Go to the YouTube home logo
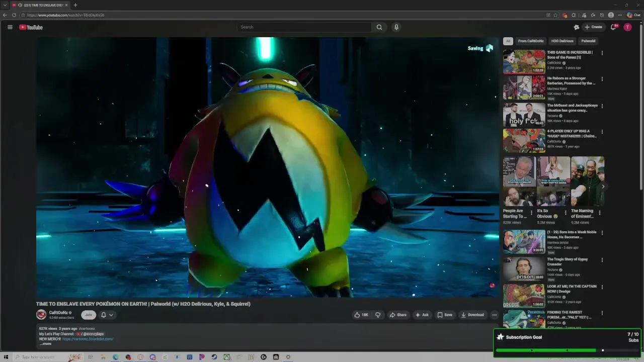Image resolution: width=644 pixels, height=362 pixels. click(x=31, y=27)
